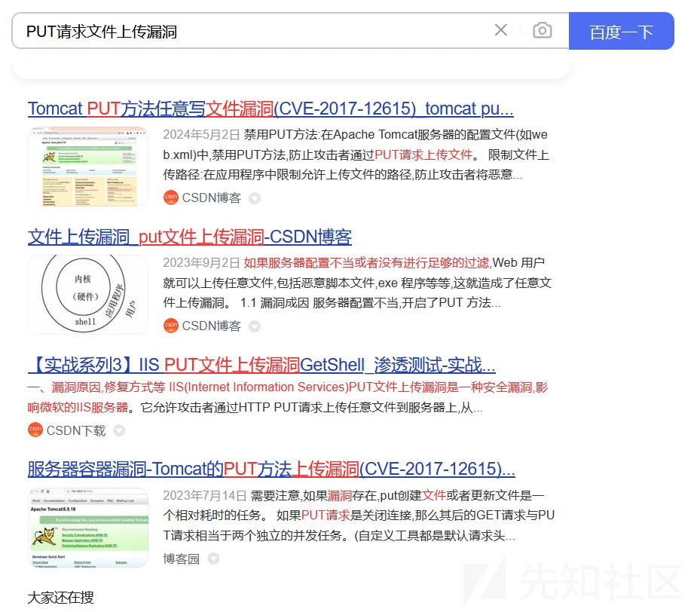Open the Apache Tomcat/8.5.19 thumbnail

88,528
